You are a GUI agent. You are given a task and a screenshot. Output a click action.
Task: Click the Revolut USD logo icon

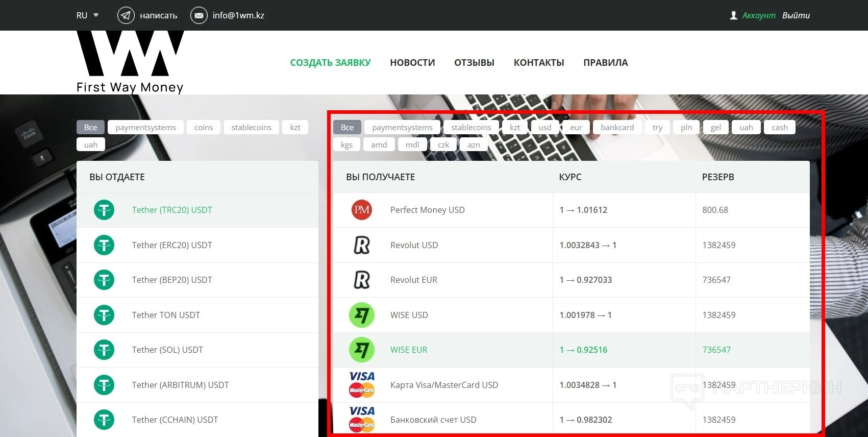[x=362, y=245]
